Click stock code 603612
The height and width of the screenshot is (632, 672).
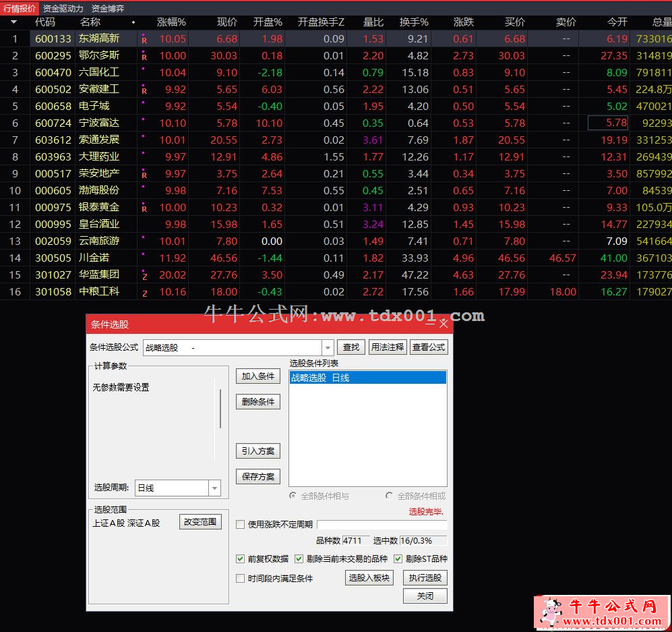pyautogui.click(x=53, y=140)
